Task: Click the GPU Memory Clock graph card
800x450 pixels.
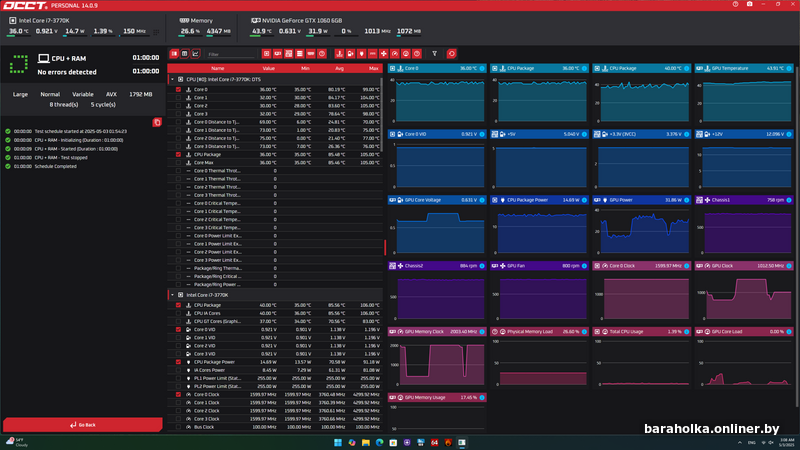Action: click(437, 357)
